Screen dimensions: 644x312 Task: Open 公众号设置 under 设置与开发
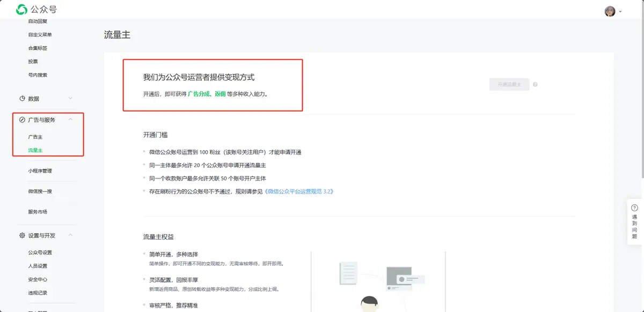click(40, 252)
